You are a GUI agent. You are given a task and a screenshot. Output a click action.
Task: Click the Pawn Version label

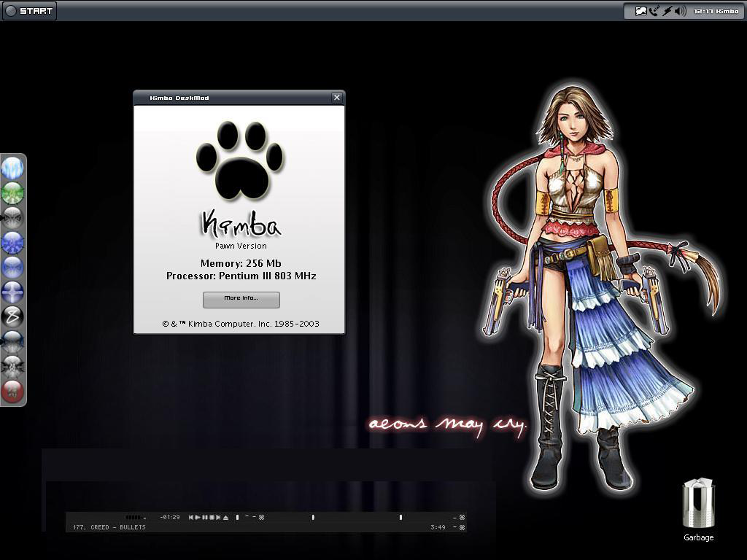[x=241, y=246]
